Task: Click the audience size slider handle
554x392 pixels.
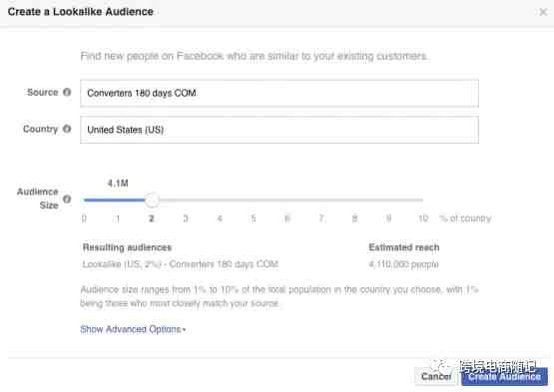Action: (x=152, y=199)
